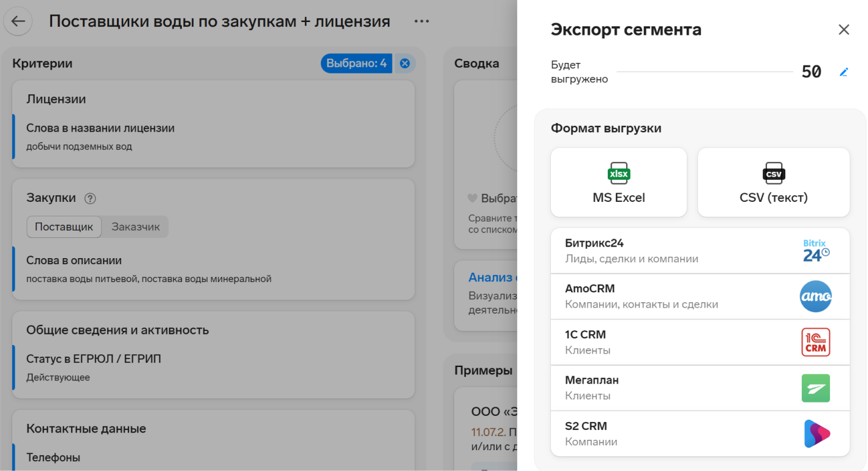Open the three-dots menu beside title
Viewport: 868px width, 471px height.
point(421,21)
